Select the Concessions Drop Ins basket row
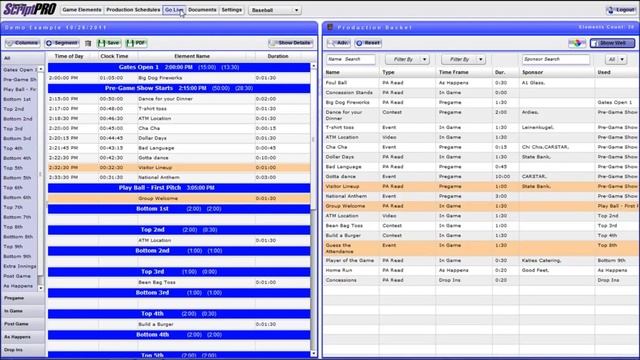Screen dimensions: 640x360 (x=481, y=280)
